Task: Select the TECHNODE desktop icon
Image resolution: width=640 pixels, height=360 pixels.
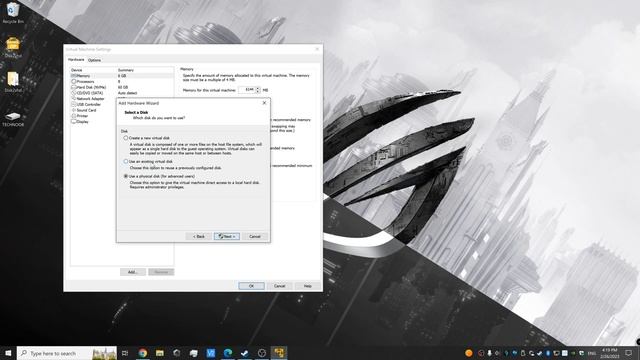Action: coord(13,119)
